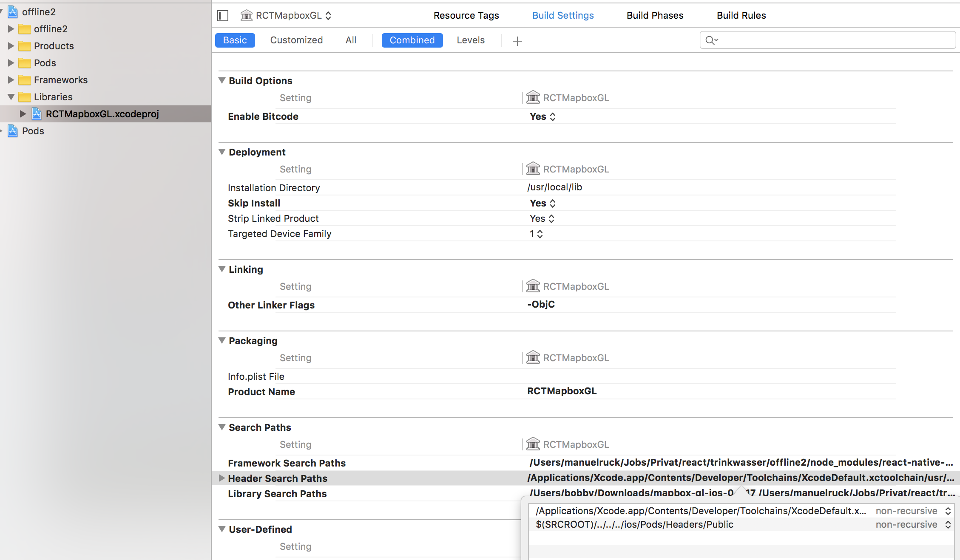Image resolution: width=960 pixels, height=560 pixels.
Task: Open the Skip Install value selector
Action: pos(553,203)
